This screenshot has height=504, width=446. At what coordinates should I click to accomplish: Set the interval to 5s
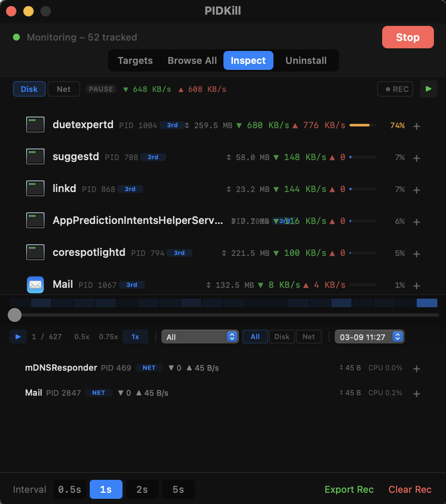(178, 489)
